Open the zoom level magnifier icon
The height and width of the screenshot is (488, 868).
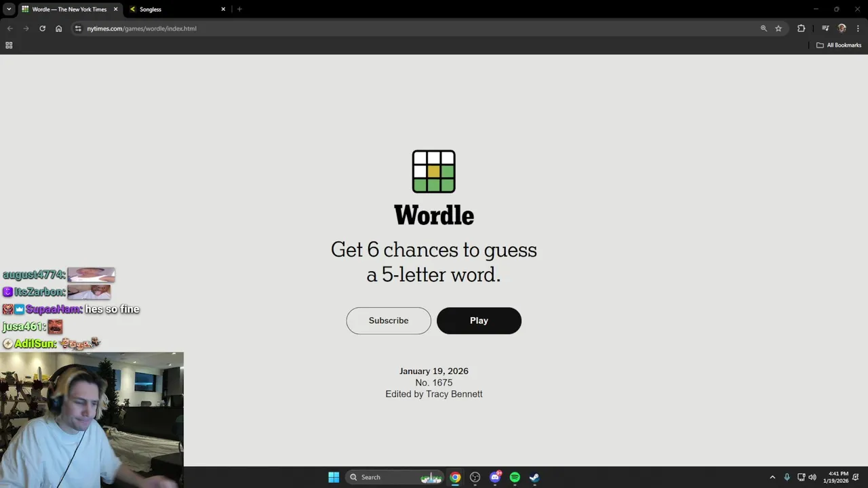tap(764, 28)
